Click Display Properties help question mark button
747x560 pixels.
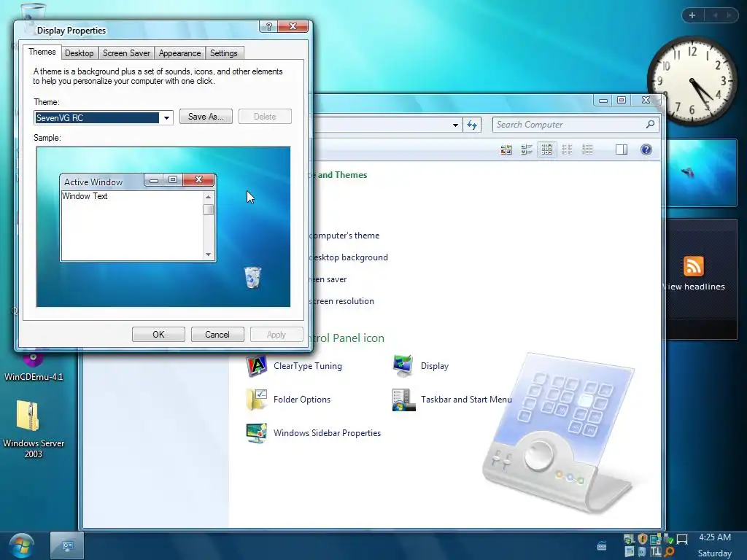[x=268, y=27]
